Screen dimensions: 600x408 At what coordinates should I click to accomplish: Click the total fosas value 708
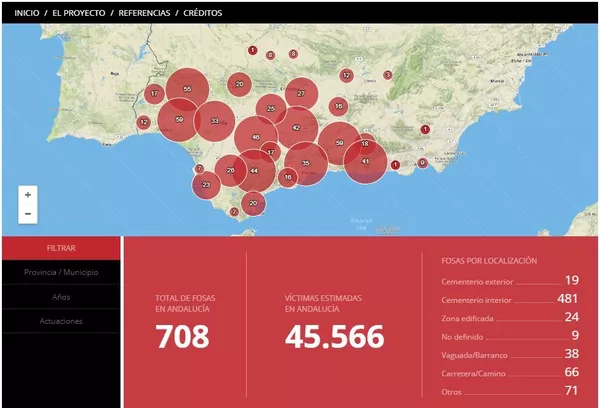coord(183,336)
